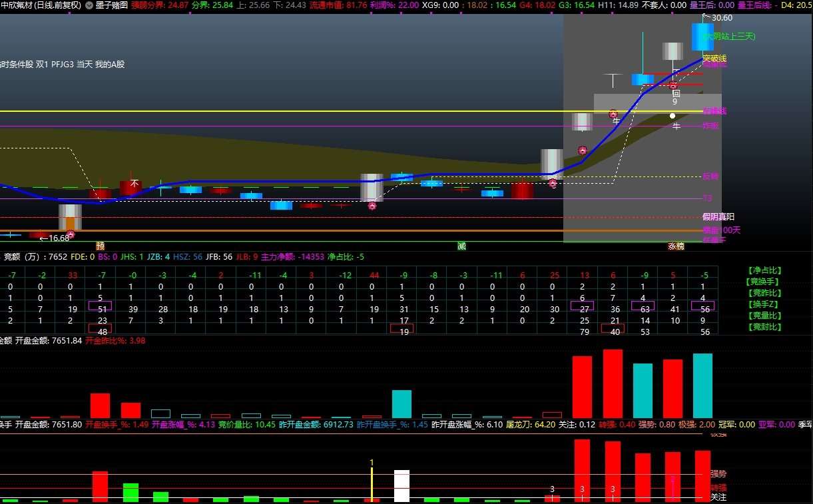Click the red-boxed cell 48 in the table
The height and width of the screenshot is (504, 813).
tap(100, 328)
